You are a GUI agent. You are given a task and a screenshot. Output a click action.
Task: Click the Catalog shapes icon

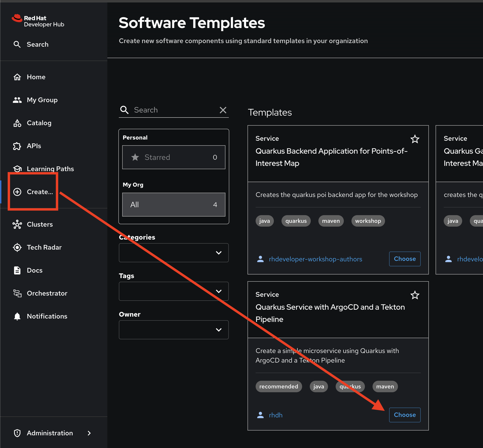click(x=17, y=123)
